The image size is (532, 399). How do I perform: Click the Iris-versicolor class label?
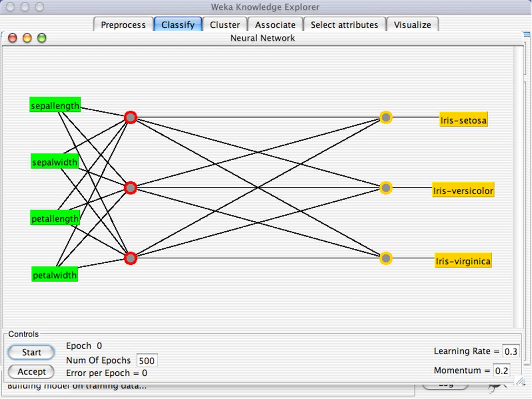(463, 190)
